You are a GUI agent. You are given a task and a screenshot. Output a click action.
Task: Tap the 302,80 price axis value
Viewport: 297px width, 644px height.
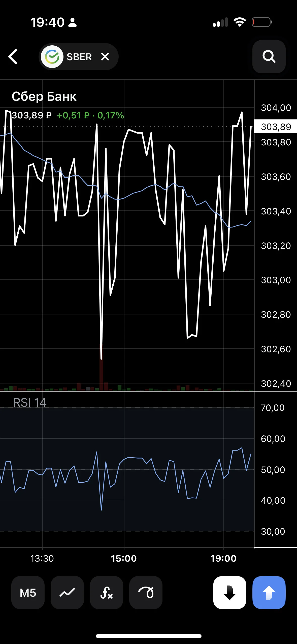pos(276,314)
